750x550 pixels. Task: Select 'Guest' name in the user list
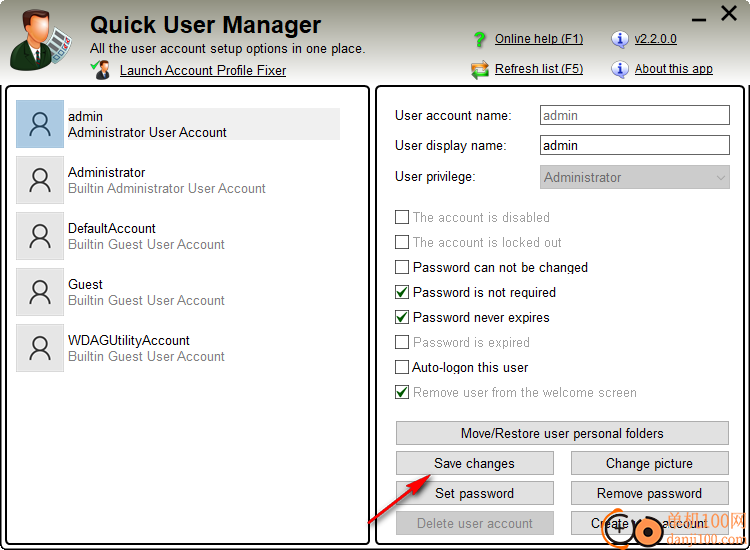coord(85,284)
